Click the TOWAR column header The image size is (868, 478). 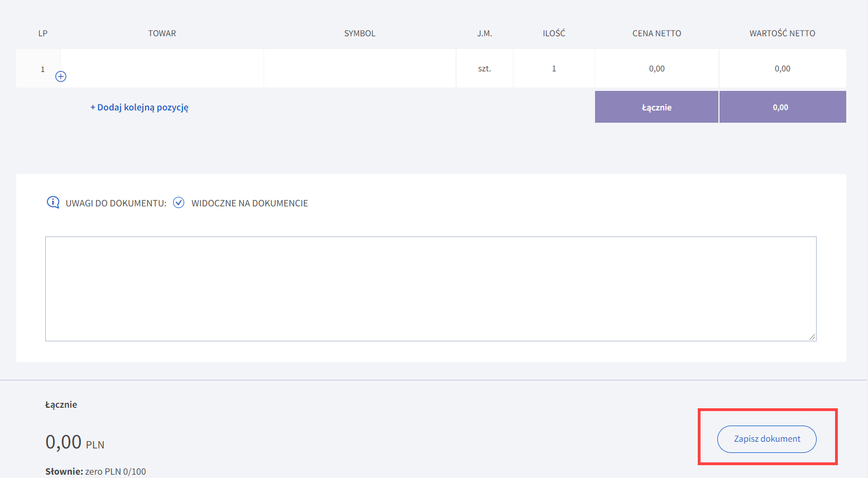(162, 33)
